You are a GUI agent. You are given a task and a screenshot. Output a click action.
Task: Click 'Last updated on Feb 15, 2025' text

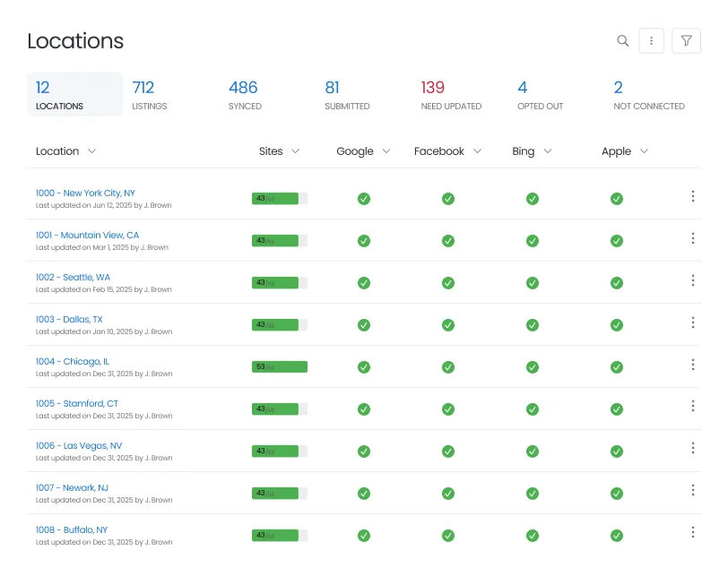click(x=84, y=289)
